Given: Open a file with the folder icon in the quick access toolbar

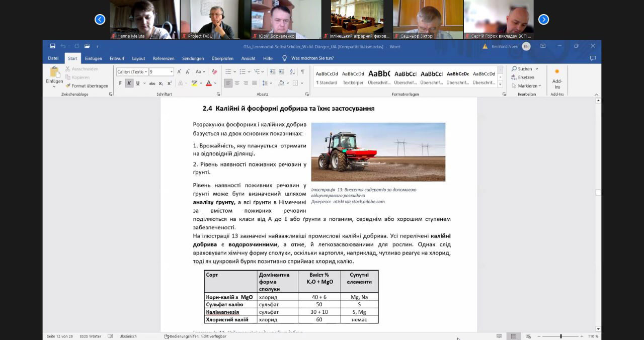Looking at the screenshot, I should (88, 46).
